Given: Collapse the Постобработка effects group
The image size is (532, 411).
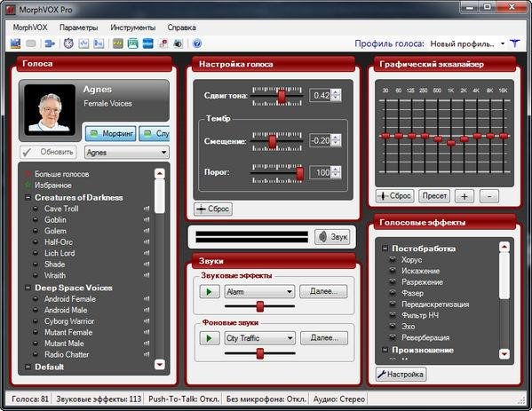Looking at the screenshot, I should [385, 249].
